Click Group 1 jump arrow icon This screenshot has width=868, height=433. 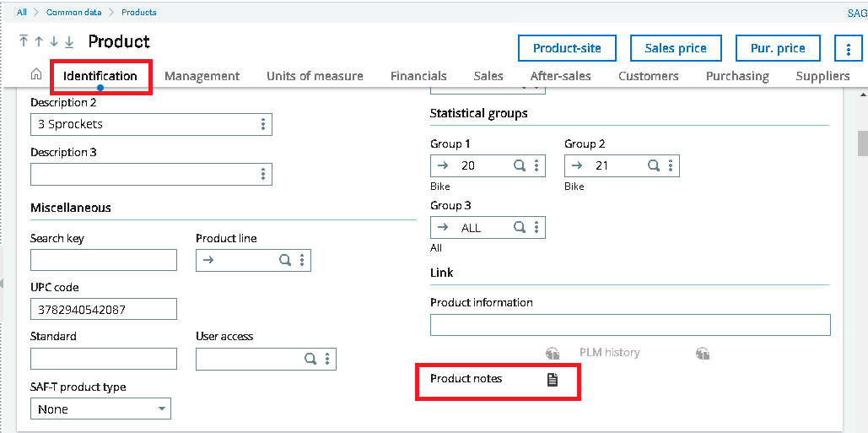[443, 165]
